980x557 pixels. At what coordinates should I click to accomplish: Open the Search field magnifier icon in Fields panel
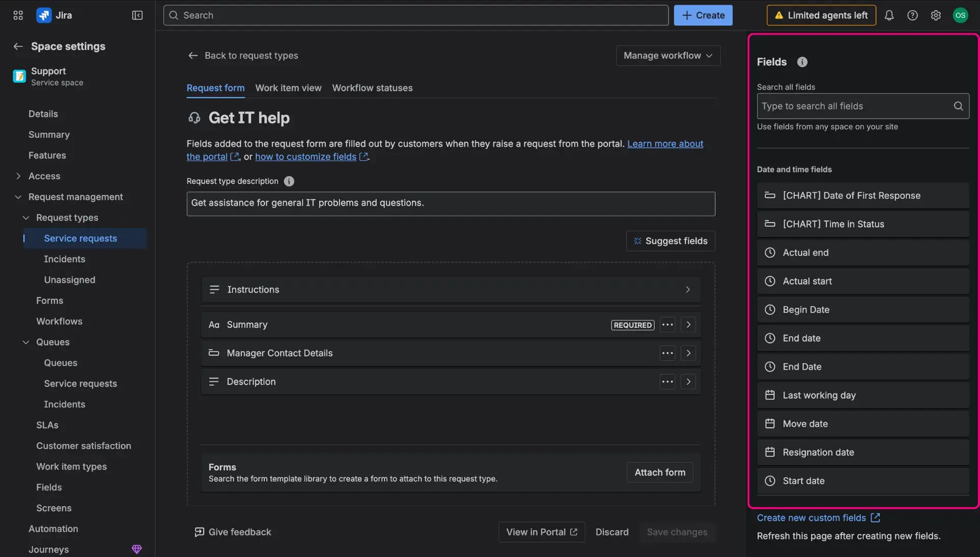959,106
